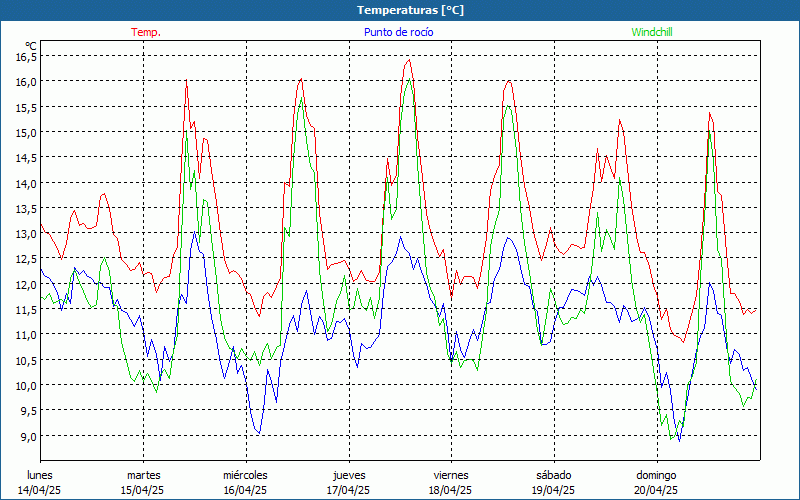Select the green "Windchill" legend label

coord(652,32)
